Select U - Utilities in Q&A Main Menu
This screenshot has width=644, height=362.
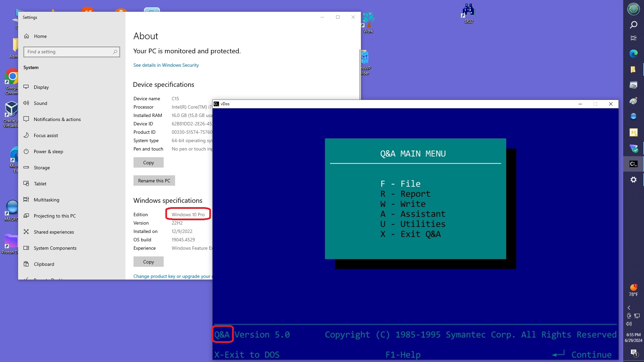[413, 224]
